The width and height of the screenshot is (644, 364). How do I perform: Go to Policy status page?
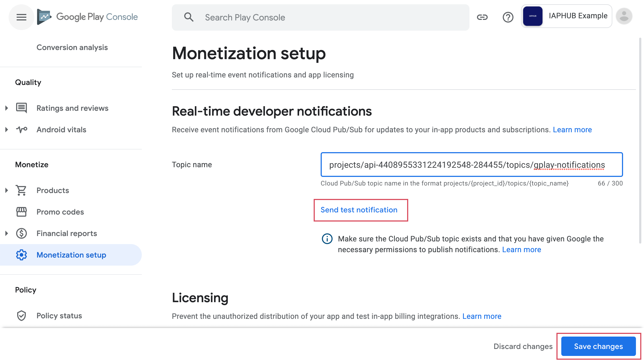(x=59, y=316)
